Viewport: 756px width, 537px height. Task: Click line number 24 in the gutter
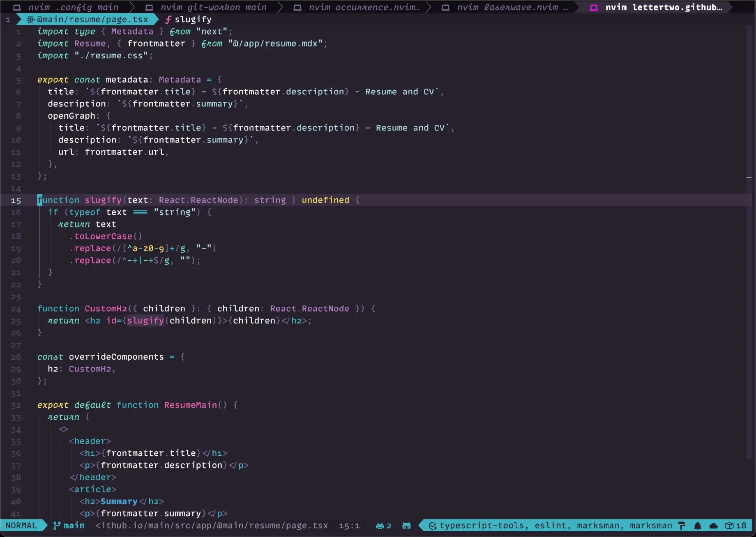[x=16, y=309]
